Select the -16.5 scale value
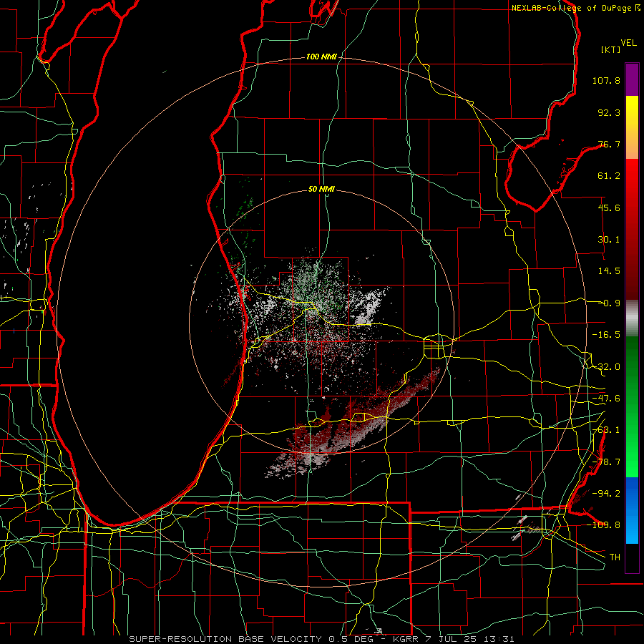This screenshot has height=644, width=644. tap(606, 335)
